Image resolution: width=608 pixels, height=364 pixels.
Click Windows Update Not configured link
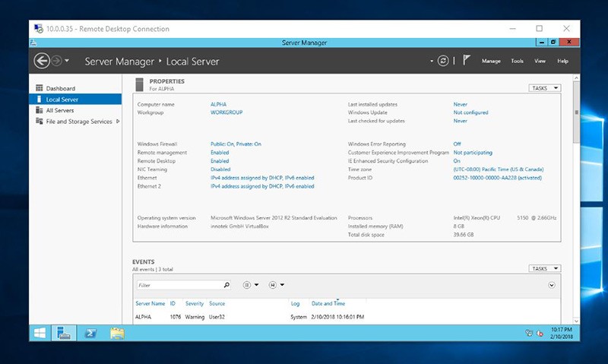coord(470,112)
